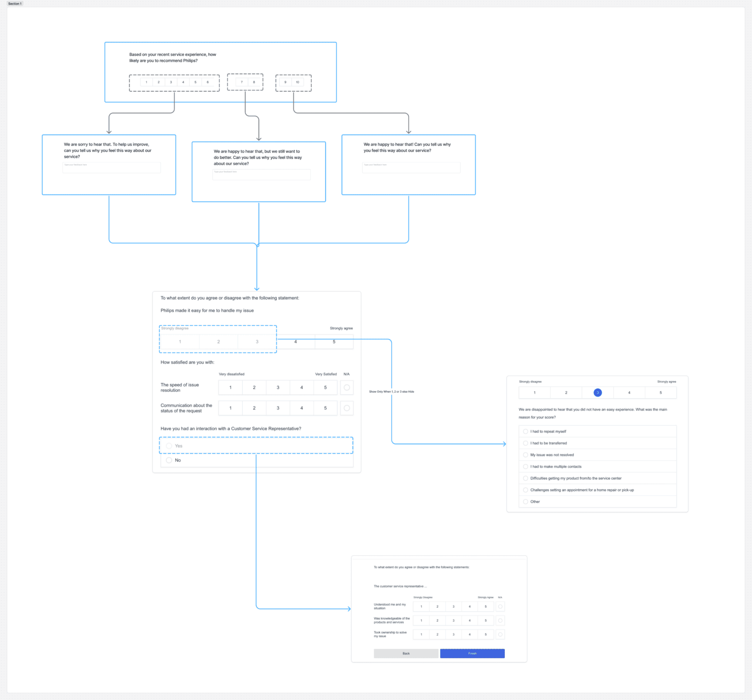Click the Back button
The image size is (752, 700).
pyautogui.click(x=406, y=653)
